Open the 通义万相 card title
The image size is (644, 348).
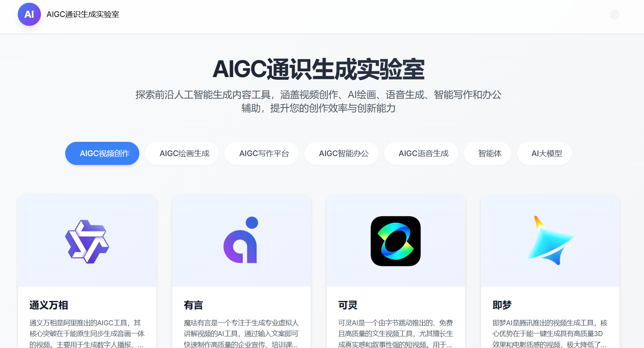tap(49, 305)
